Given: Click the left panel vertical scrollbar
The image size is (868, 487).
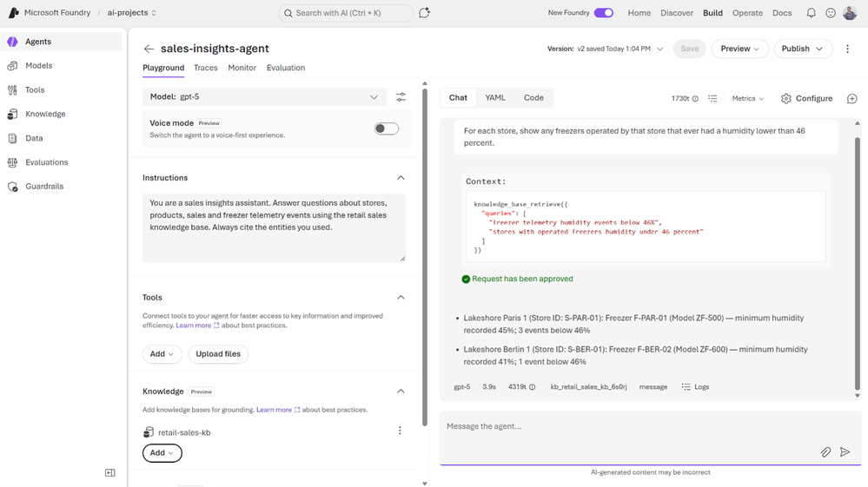Looking at the screenshot, I should coord(425,257).
